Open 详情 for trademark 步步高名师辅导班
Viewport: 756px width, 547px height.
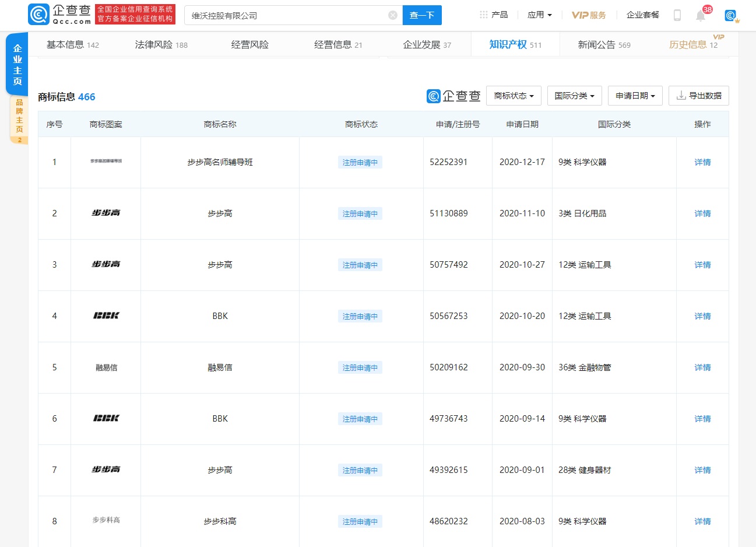702,162
